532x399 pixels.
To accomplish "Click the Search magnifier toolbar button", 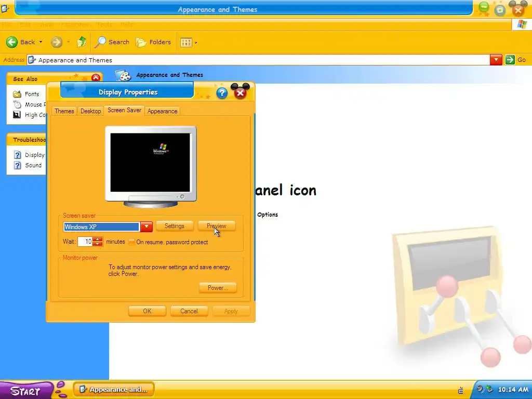I will point(112,42).
